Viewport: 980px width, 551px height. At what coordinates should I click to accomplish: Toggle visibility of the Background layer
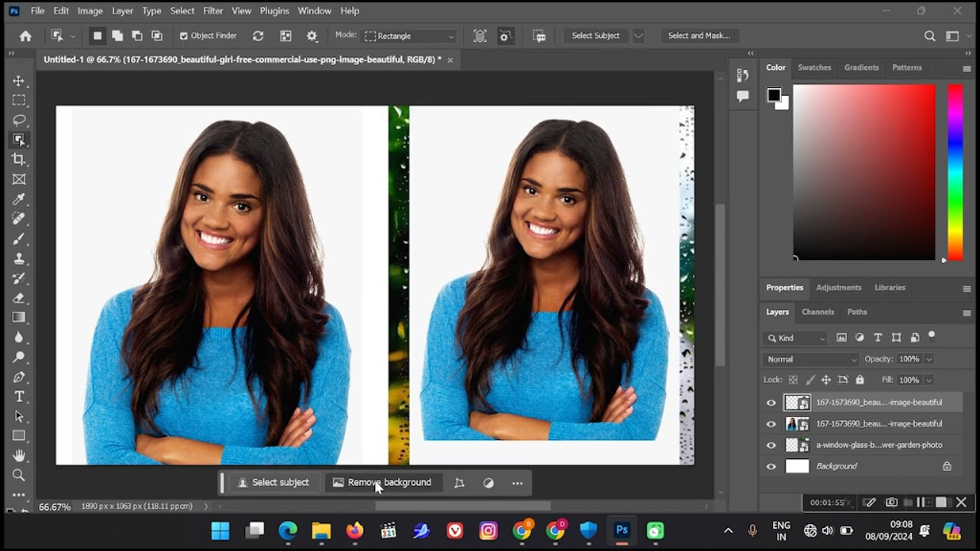(x=771, y=466)
